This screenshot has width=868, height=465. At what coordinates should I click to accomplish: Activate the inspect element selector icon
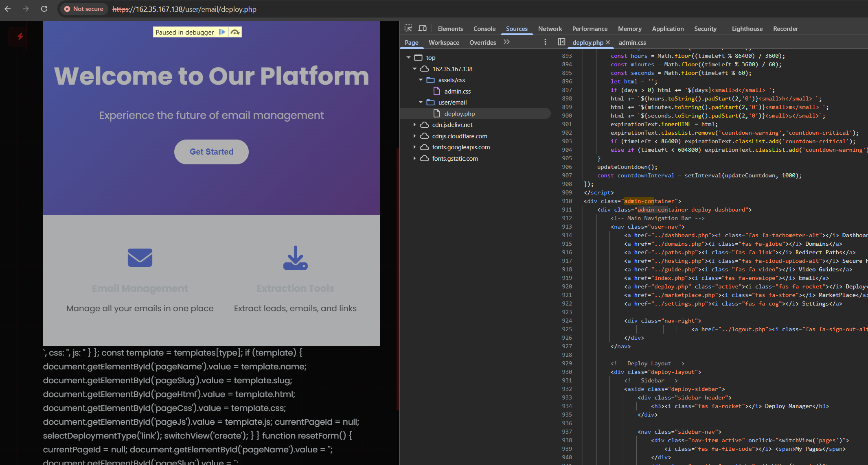coord(408,28)
